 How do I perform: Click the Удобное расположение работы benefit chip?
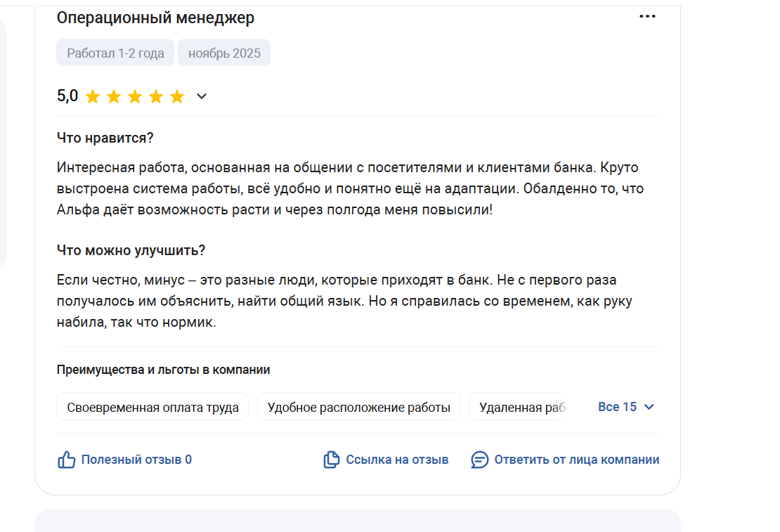pyautogui.click(x=358, y=407)
